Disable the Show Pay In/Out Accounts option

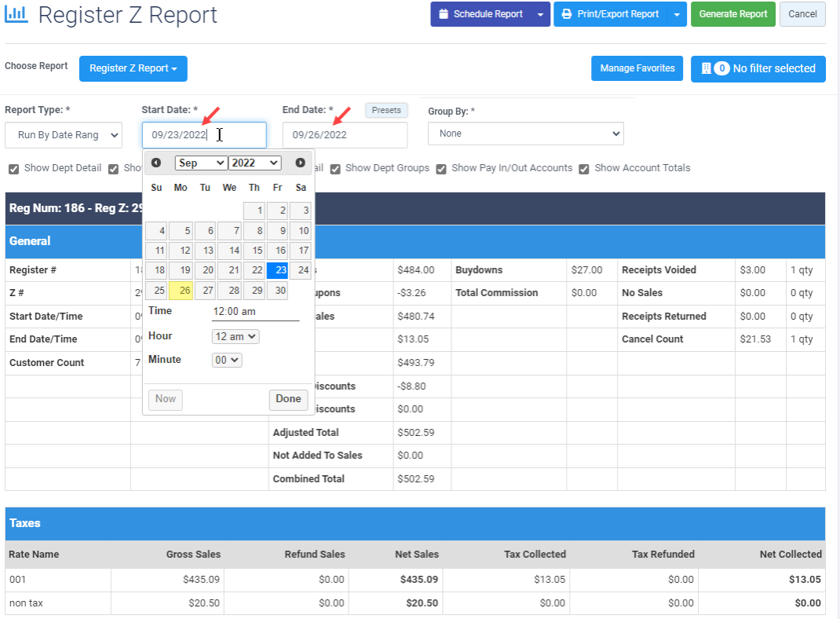pyautogui.click(x=441, y=169)
